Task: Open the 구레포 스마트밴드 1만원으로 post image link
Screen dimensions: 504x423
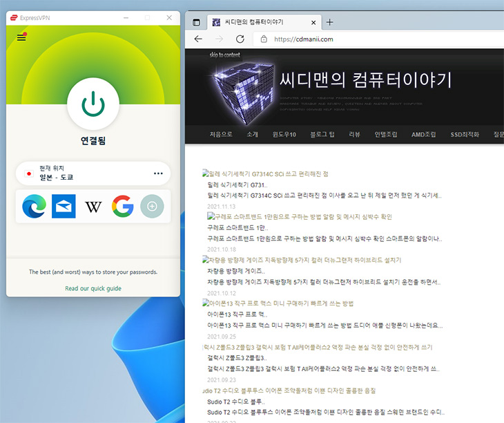Action: point(300,216)
